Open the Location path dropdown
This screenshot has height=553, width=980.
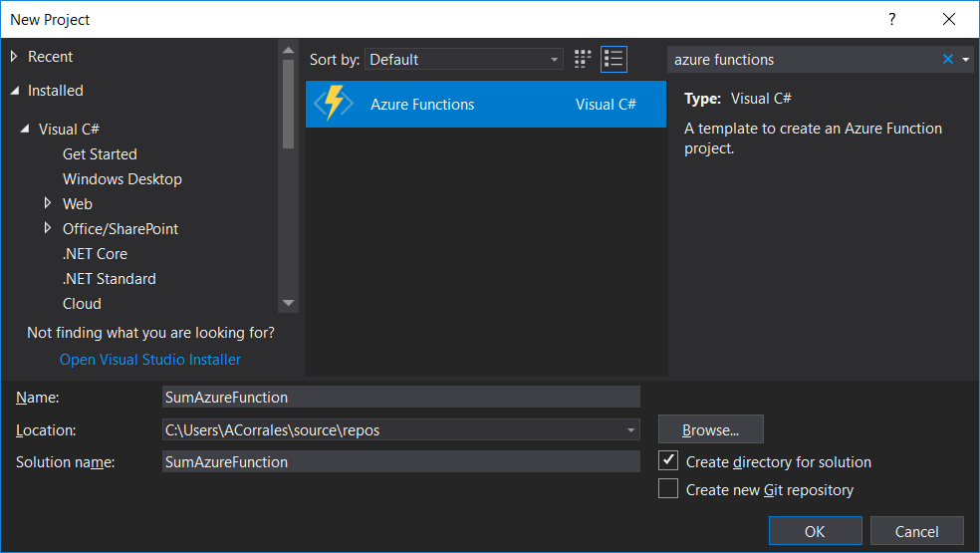click(x=630, y=429)
